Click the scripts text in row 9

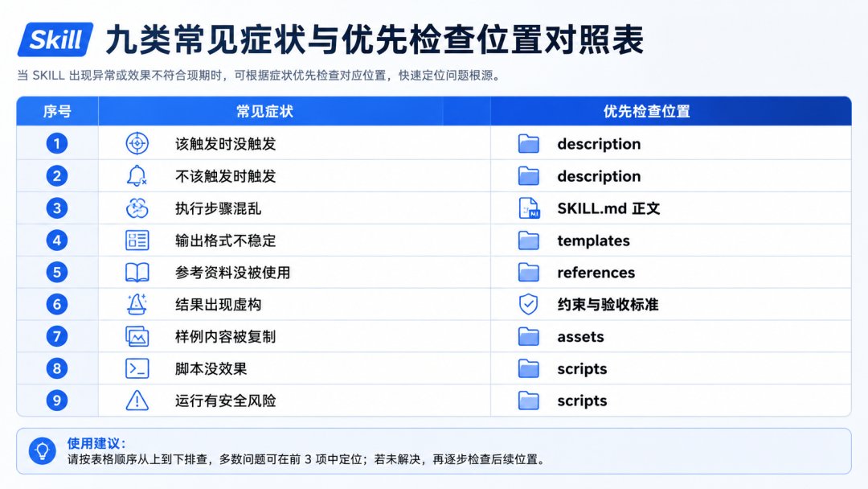[x=582, y=401]
